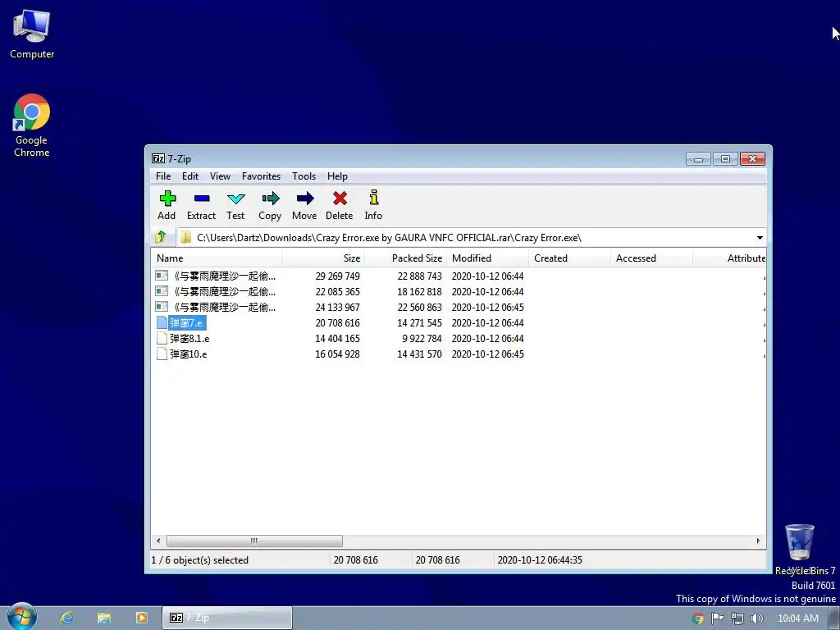This screenshot has width=840, height=630.
Task: Select the file named 弹窗7.e
Action: point(186,323)
